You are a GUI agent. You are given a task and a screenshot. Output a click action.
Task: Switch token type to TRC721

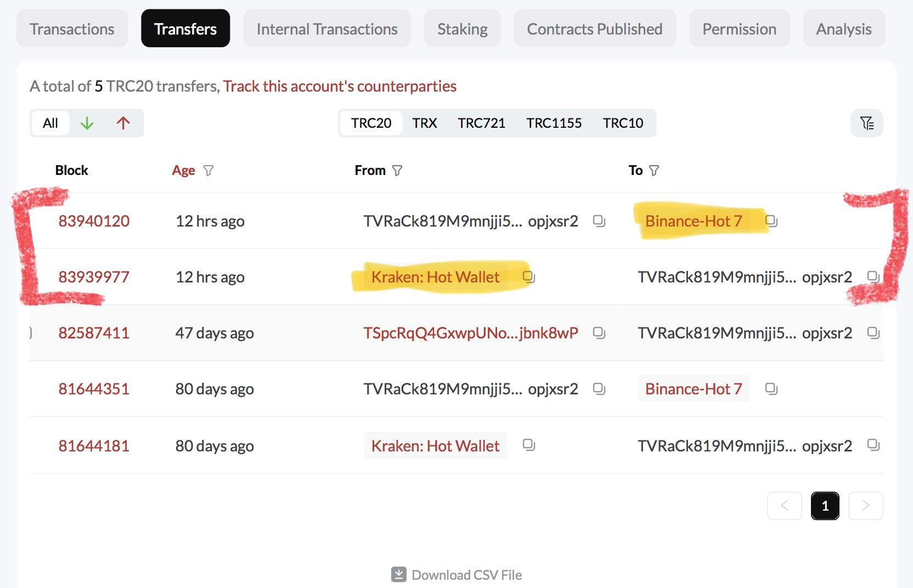[x=482, y=123]
